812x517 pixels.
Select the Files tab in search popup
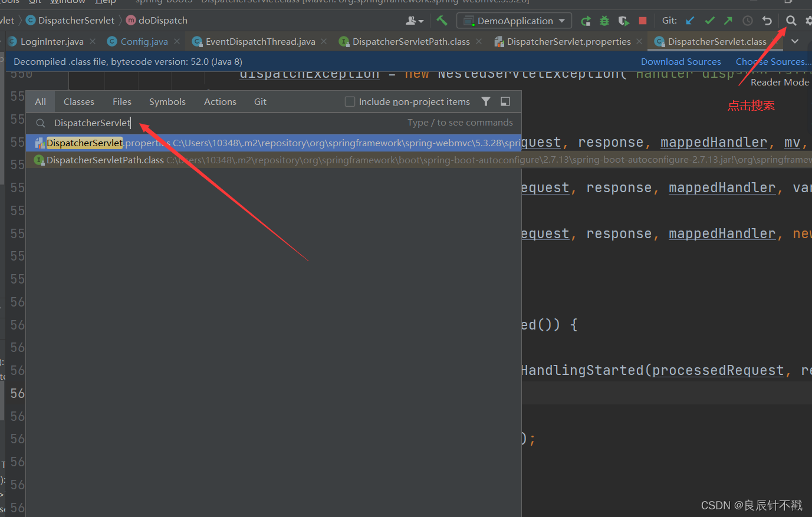[x=122, y=102]
